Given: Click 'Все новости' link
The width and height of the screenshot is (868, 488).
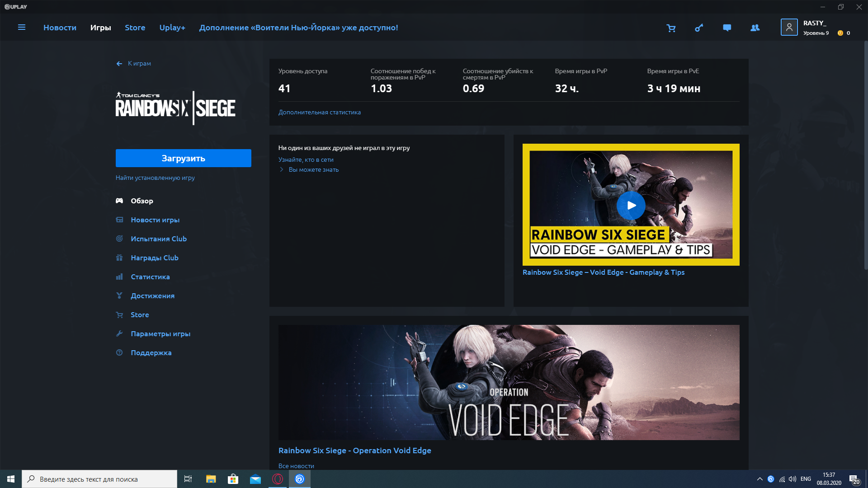Looking at the screenshot, I should [x=296, y=466].
